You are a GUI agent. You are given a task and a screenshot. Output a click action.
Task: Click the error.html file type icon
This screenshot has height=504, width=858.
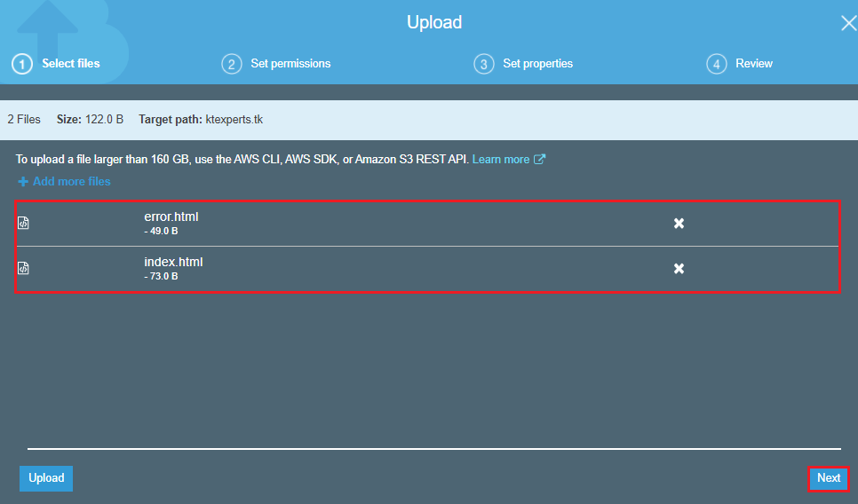(23, 223)
